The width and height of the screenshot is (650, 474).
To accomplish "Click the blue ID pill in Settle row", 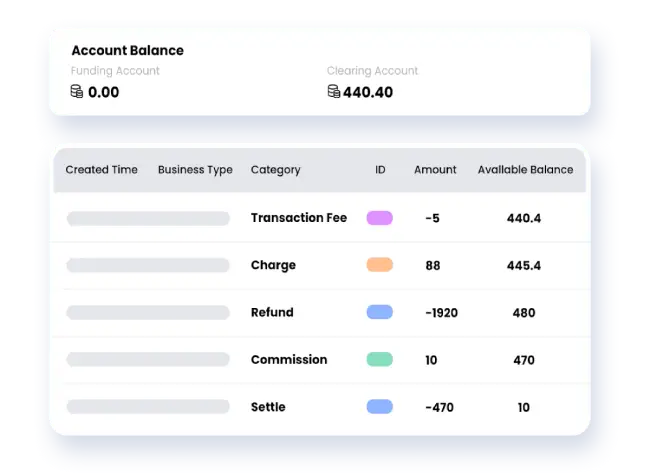I will point(380,406).
